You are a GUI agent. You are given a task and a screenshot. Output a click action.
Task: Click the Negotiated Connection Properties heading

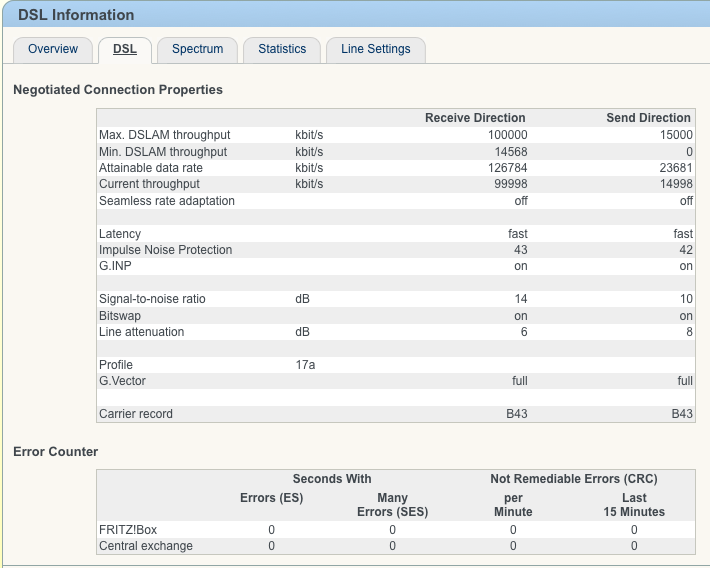pyautogui.click(x=118, y=90)
